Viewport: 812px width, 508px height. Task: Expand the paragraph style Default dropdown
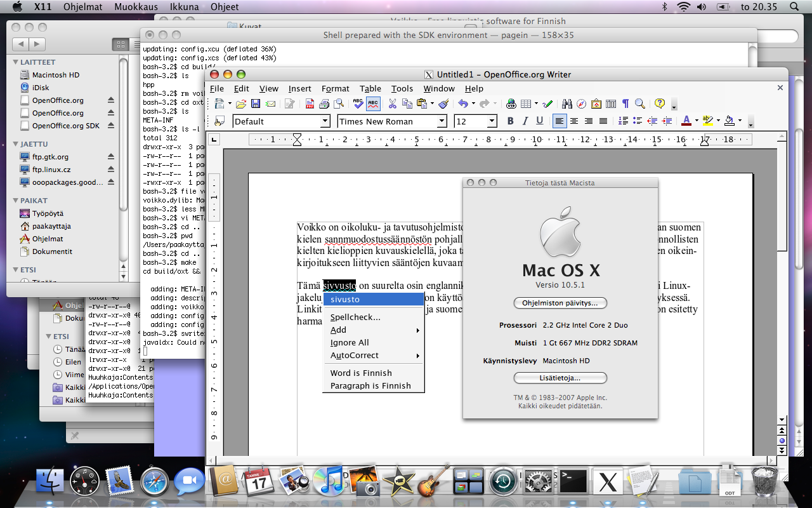click(x=325, y=121)
